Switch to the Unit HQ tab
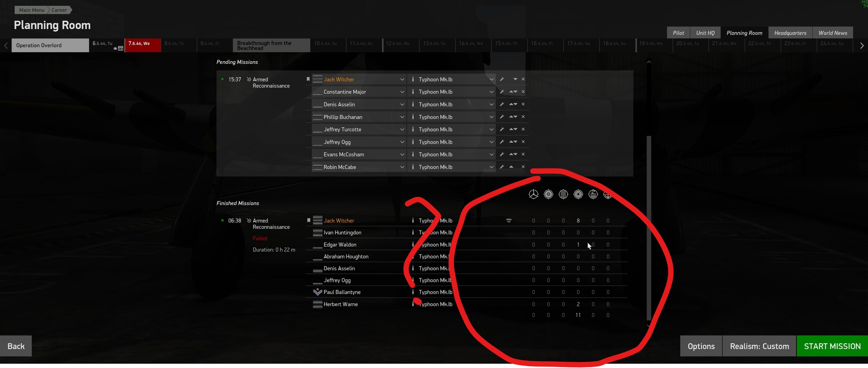 pyautogui.click(x=705, y=33)
